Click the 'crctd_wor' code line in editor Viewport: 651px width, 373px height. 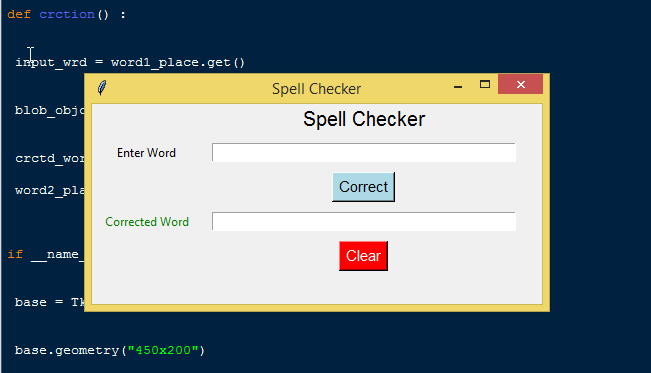[x=49, y=158]
